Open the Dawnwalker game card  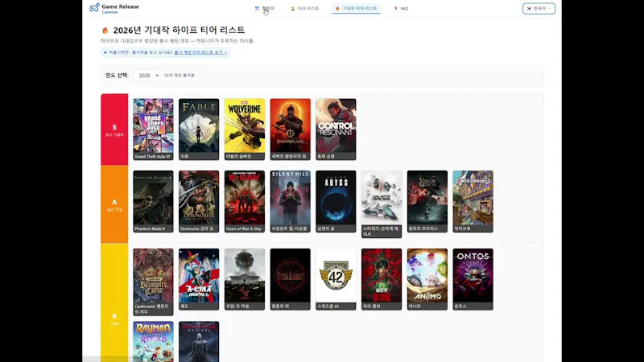291,130
